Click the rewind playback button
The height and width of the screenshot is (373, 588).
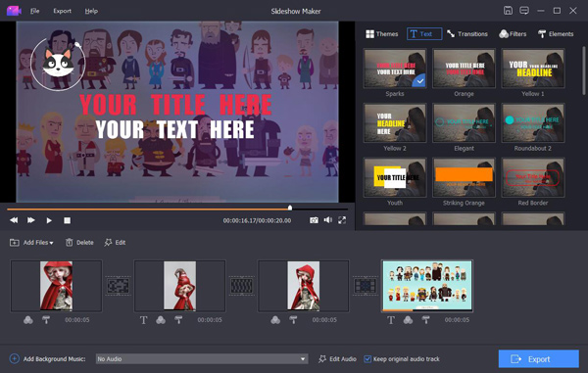click(x=14, y=220)
